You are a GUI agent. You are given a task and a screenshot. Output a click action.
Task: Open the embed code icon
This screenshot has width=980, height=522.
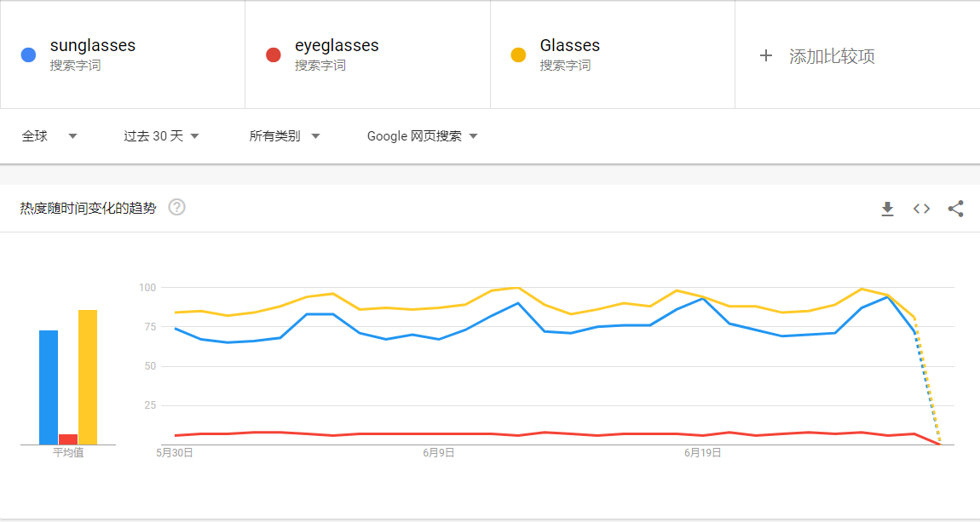pyautogui.click(x=921, y=209)
